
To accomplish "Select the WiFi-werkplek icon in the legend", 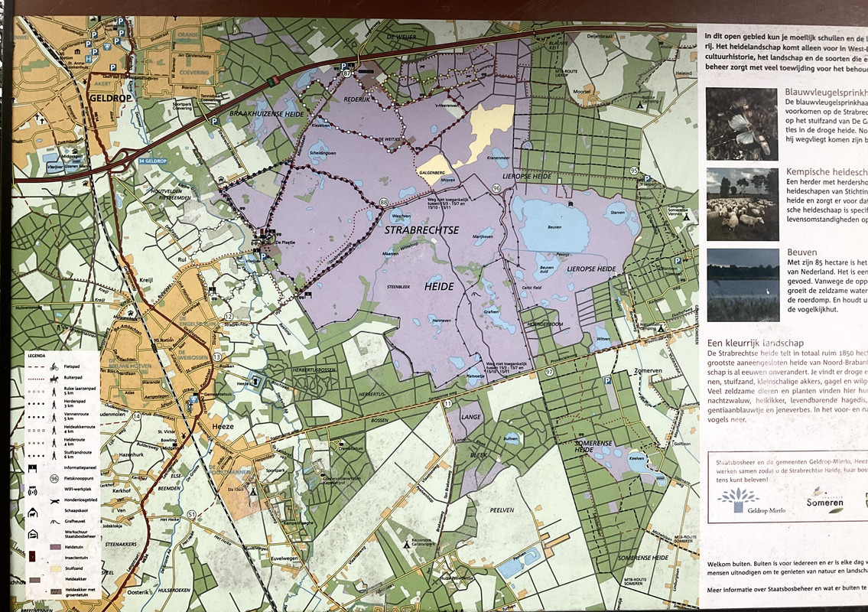I will tap(32, 490).
